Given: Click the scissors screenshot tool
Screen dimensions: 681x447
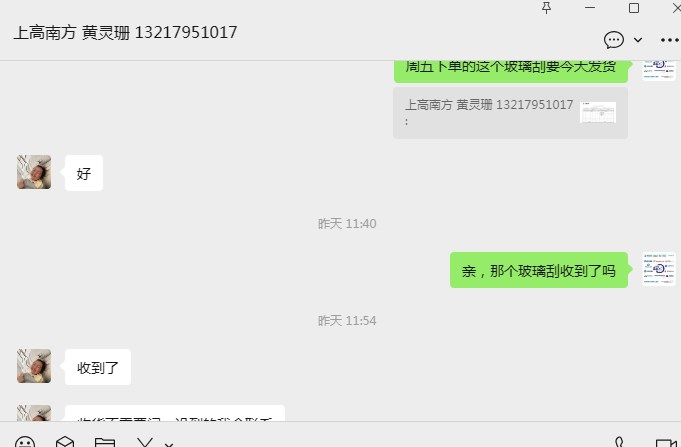Looking at the screenshot, I should coord(145,442).
